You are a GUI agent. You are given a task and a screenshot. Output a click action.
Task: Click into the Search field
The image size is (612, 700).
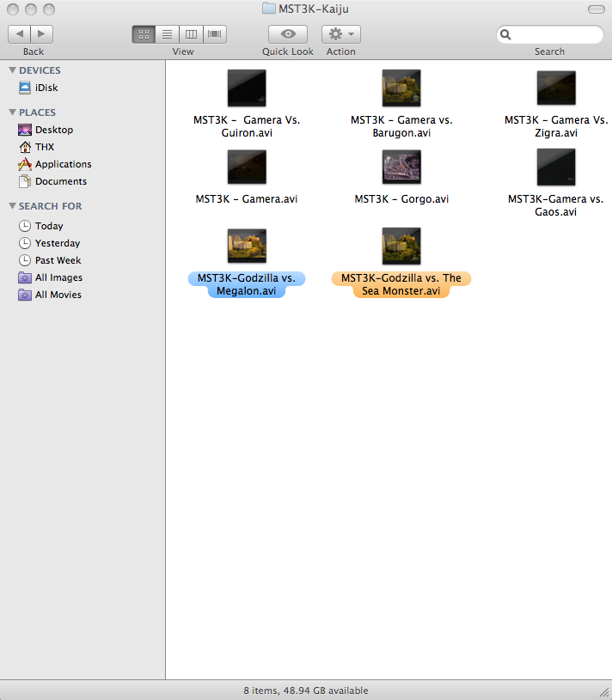pyautogui.click(x=550, y=34)
